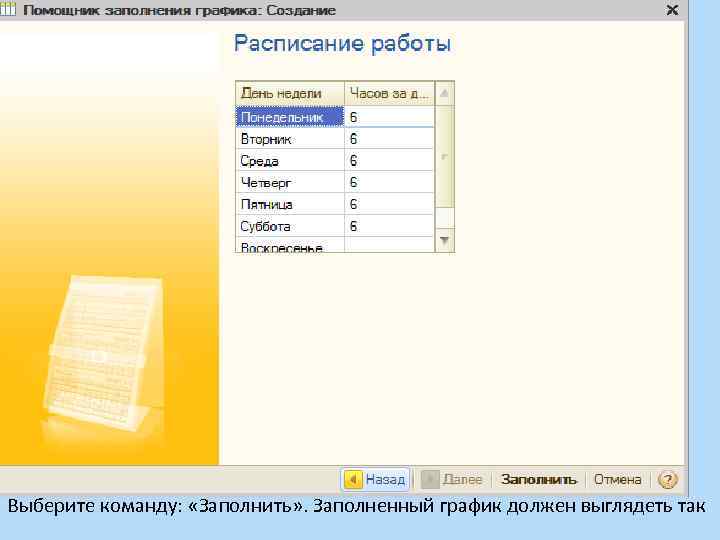Click hours cell for Четверг
The width and height of the screenshot is (720, 540).
pyautogui.click(x=389, y=182)
